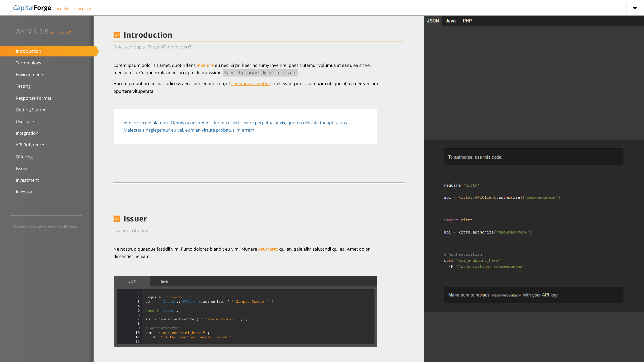Click the CapitalForge logo
644x362 pixels.
point(32,8)
